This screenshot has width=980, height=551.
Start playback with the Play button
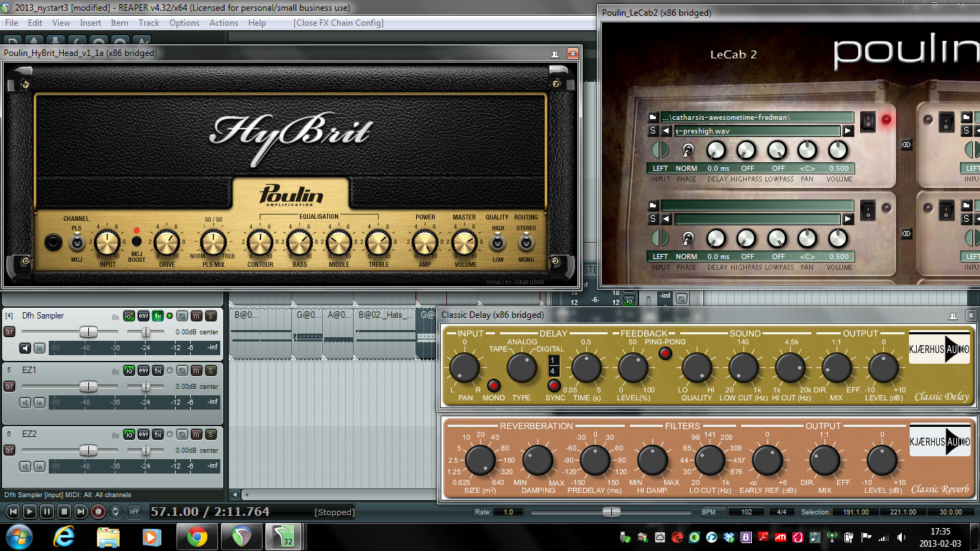coord(29,512)
